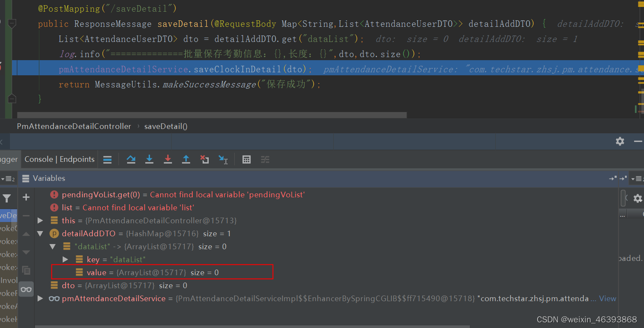The image size is (644, 328).
Task: Click the Add Watch plus button
Action: tap(26, 197)
